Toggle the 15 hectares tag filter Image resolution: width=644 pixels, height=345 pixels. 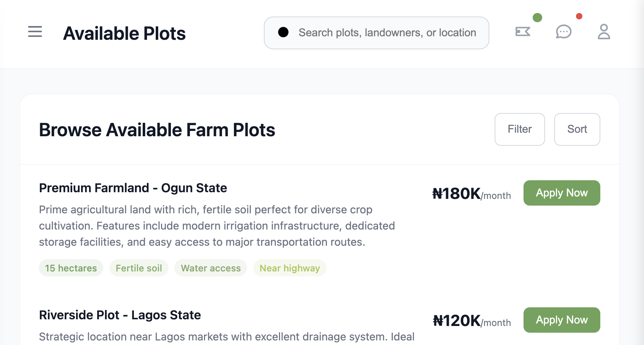(x=71, y=268)
